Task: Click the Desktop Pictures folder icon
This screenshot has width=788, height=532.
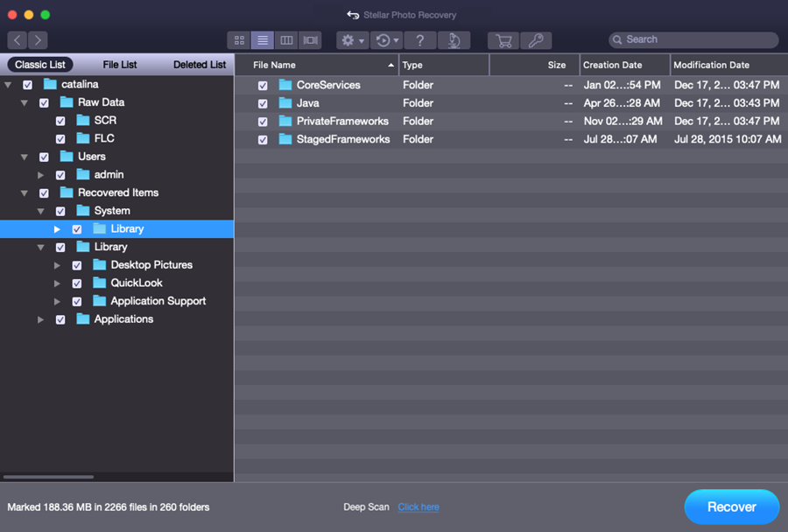Action: (x=100, y=265)
